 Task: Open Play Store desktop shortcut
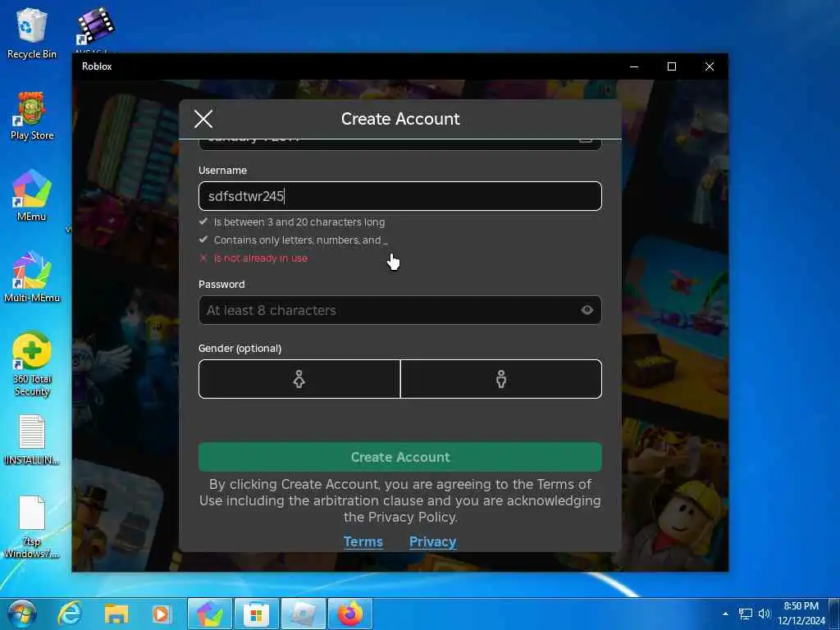32,116
